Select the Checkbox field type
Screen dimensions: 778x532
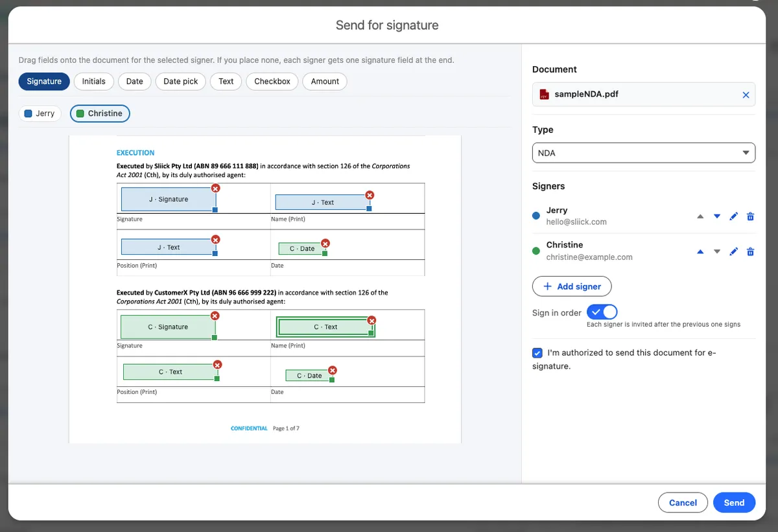272,82
